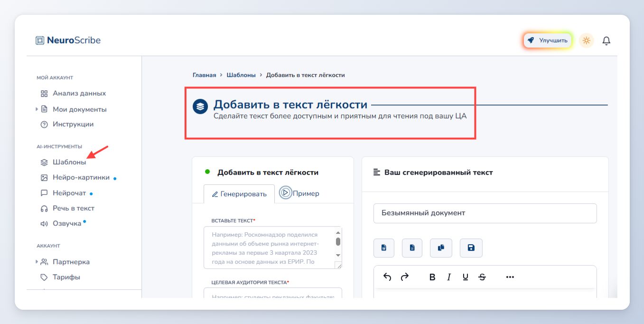The width and height of the screenshot is (644, 324).
Task: Undo last edit in editor
Action: [x=387, y=277]
